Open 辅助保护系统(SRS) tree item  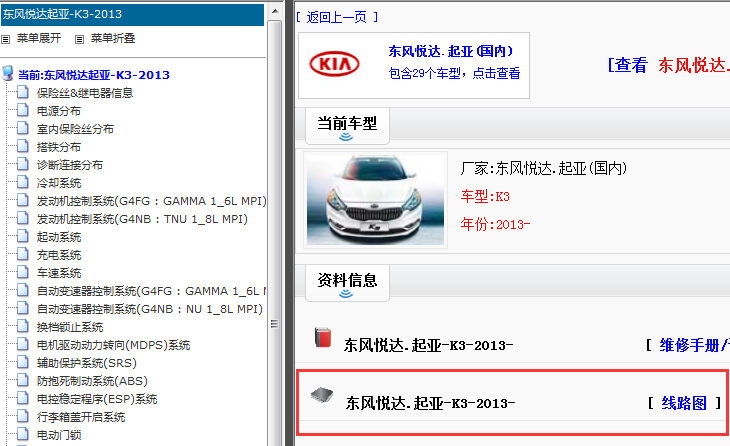pyautogui.click(x=87, y=363)
